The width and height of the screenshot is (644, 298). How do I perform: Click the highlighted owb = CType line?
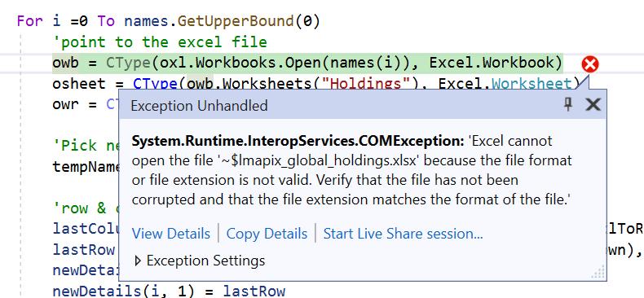pos(307,63)
